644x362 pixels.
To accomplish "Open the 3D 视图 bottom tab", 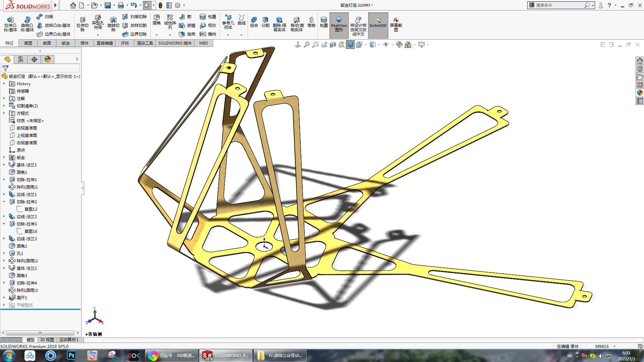I will 47,340.
